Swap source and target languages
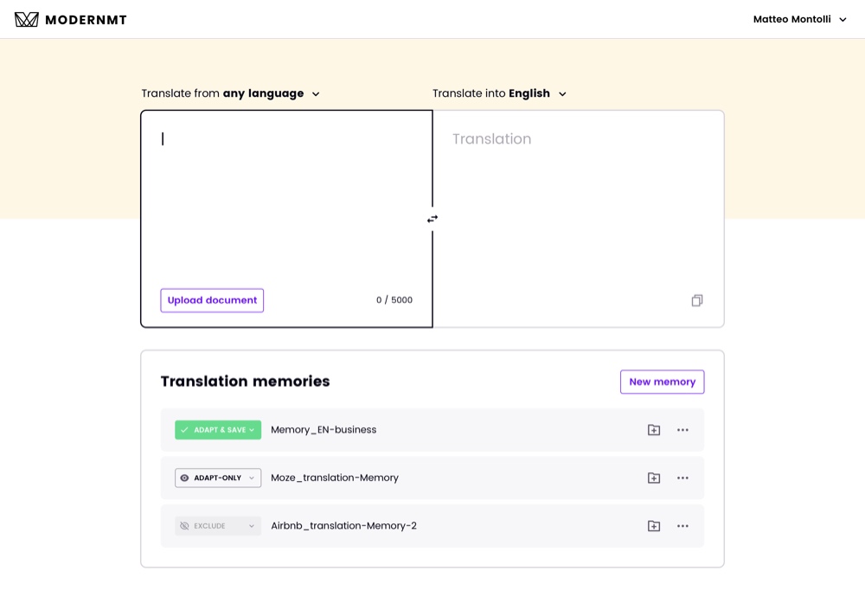 [432, 219]
